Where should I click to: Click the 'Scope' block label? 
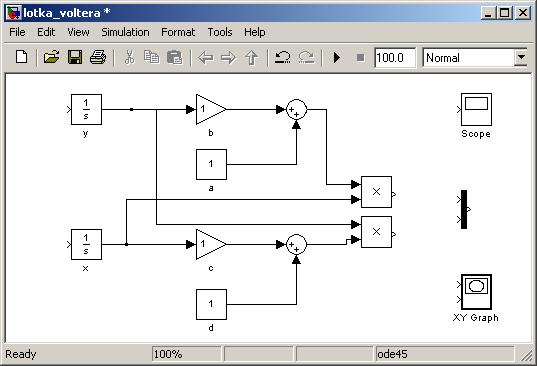pos(476,134)
